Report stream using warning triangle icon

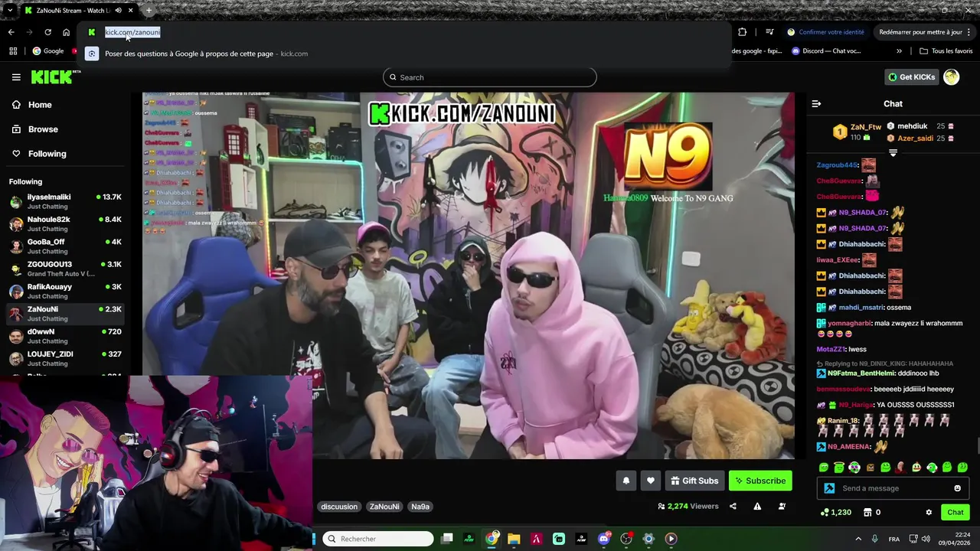click(x=757, y=506)
